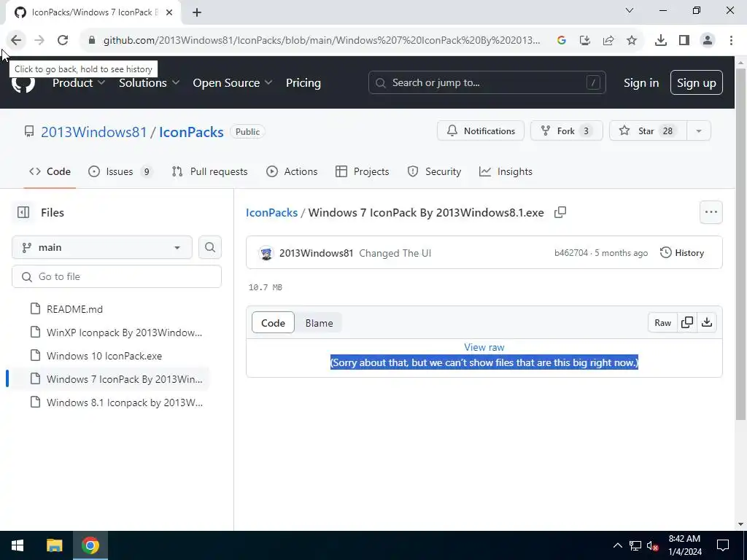Open Chrome downloads icon

(x=661, y=41)
